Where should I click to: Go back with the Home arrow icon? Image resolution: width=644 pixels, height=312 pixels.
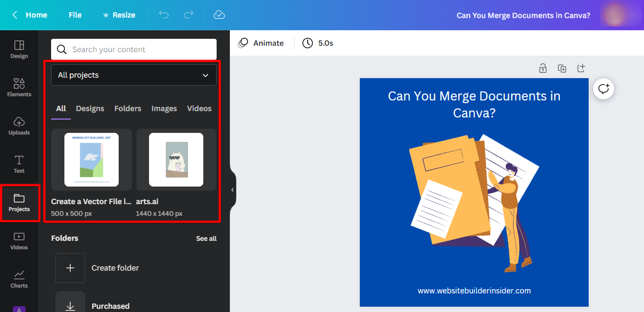tap(15, 15)
